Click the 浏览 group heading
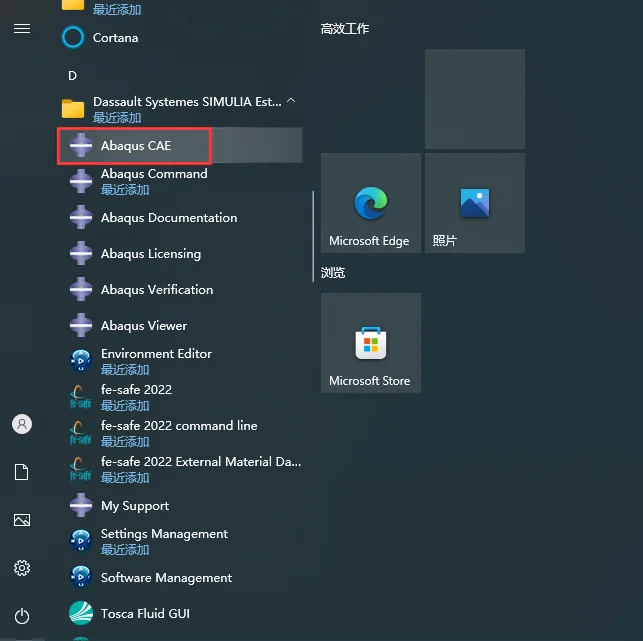 tap(333, 273)
